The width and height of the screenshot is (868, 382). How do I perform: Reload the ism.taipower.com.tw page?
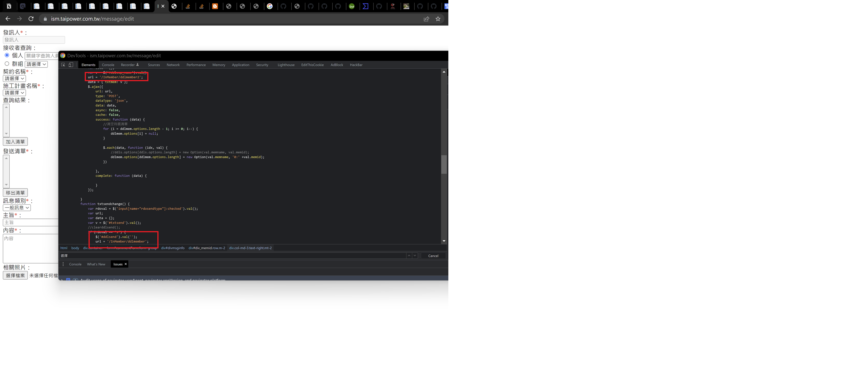point(31,19)
